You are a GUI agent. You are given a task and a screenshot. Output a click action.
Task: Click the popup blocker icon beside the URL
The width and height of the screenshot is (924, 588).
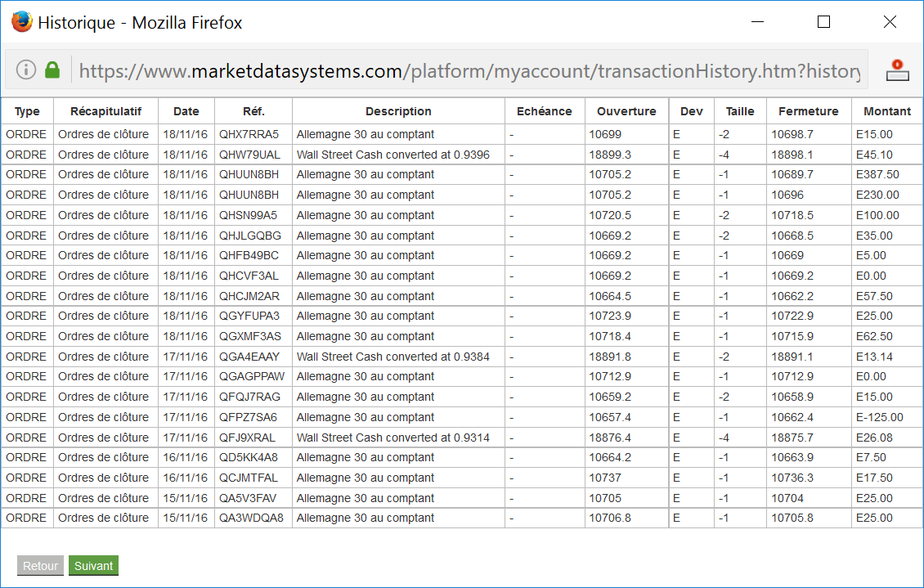898,70
